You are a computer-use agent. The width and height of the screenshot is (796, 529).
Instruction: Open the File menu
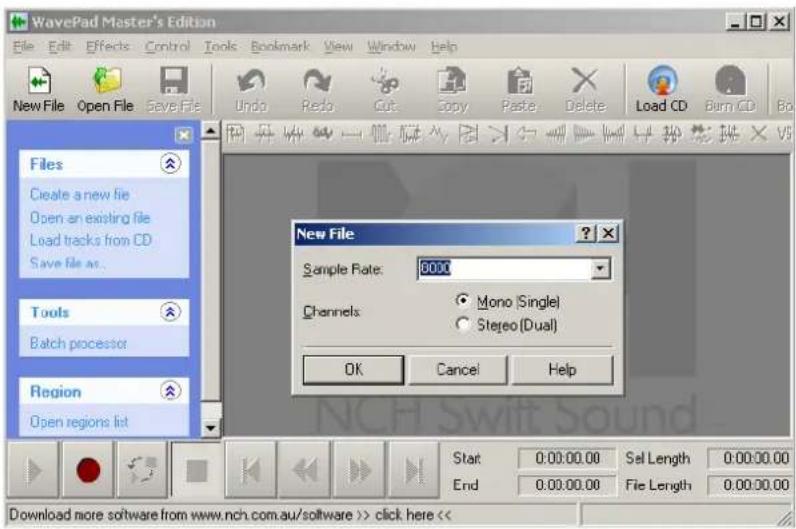coord(23,47)
